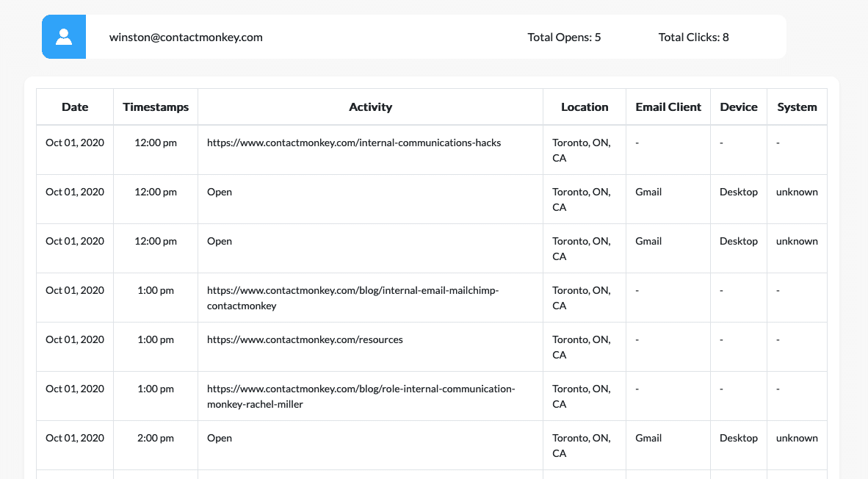Image resolution: width=868 pixels, height=479 pixels.
Task: Click the Location column header
Action: point(585,107)
